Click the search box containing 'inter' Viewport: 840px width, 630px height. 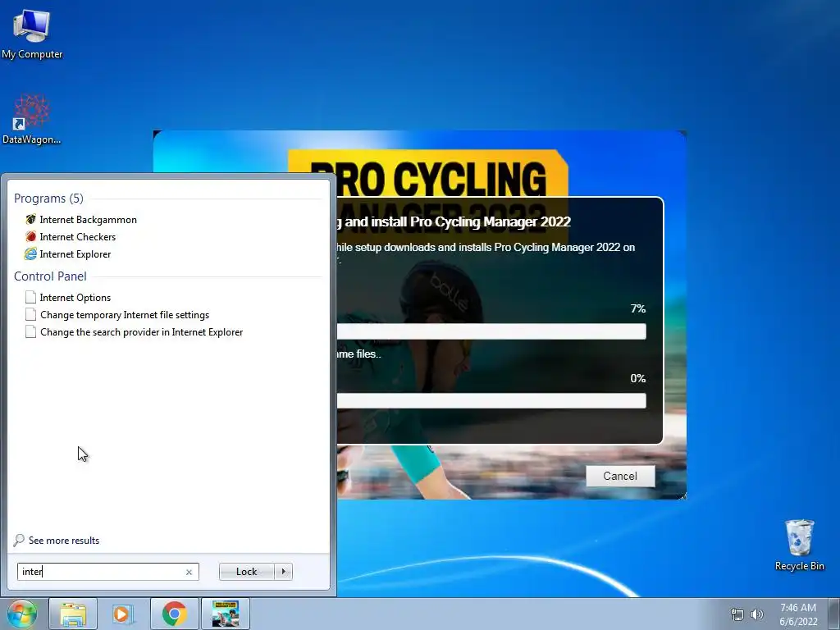[x=107, y=572]
